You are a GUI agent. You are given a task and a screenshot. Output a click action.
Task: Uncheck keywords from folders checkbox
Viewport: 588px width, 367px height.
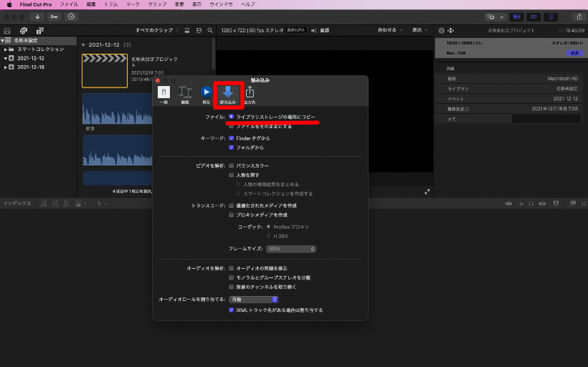[x=231, y=148]
